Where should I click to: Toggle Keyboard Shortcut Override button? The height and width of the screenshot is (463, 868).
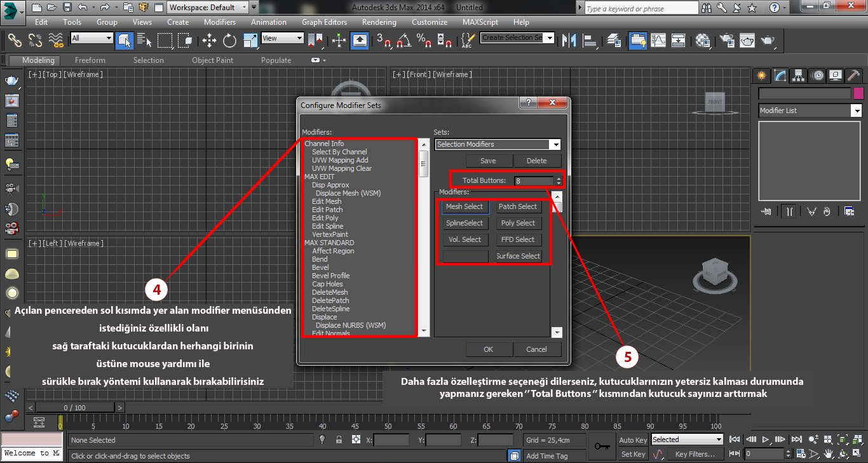pyautogui.click(x=360, y=40)
